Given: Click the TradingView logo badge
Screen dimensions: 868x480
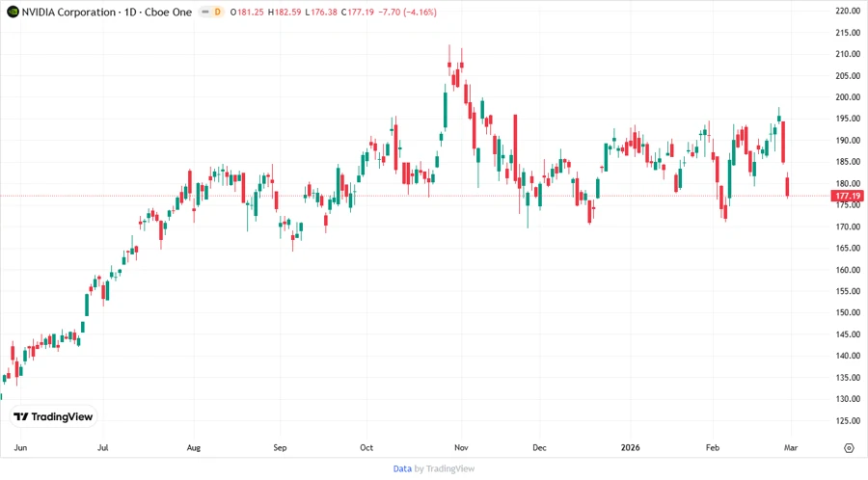Looking at the screenshot, I should [x=54, y=416].
